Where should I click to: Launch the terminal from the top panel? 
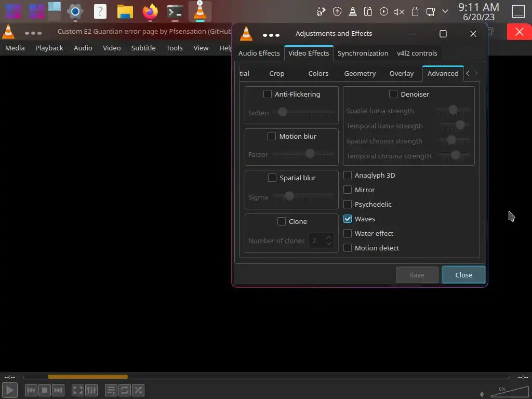pyautogui.click(x=175, y=11)
